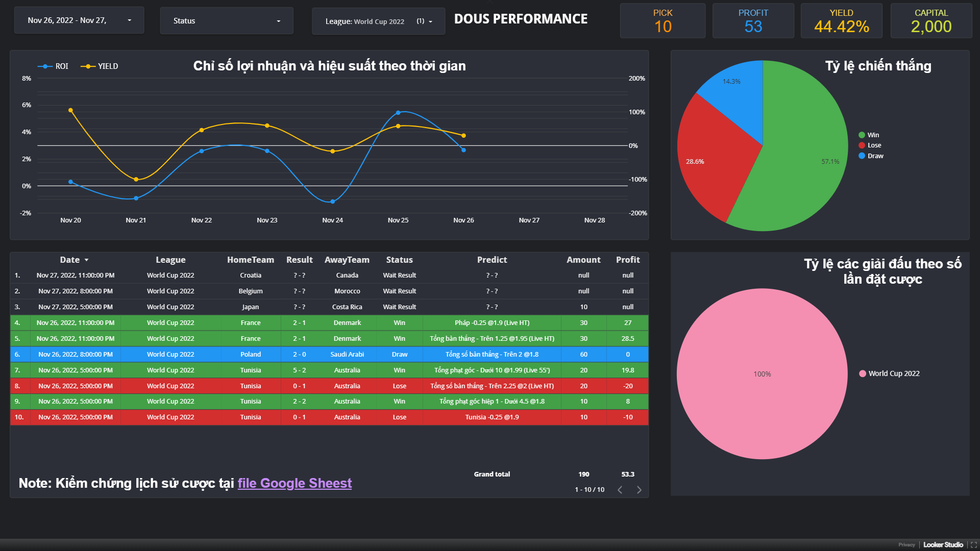The height and width of the screenshot is (551, 980).
Task: Toggle the YIELD series legend marker
Action: pyautogui.click(x=88, y=66)
